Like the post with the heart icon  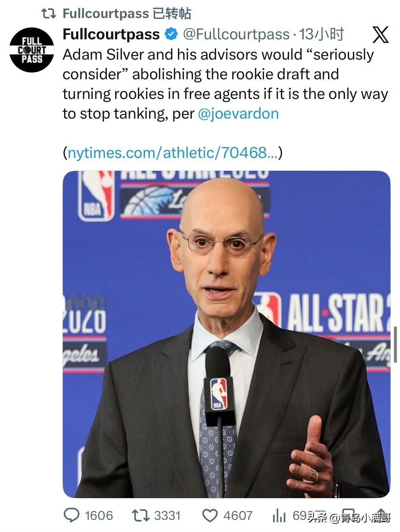pyautogui.click(x=210, y=516)
